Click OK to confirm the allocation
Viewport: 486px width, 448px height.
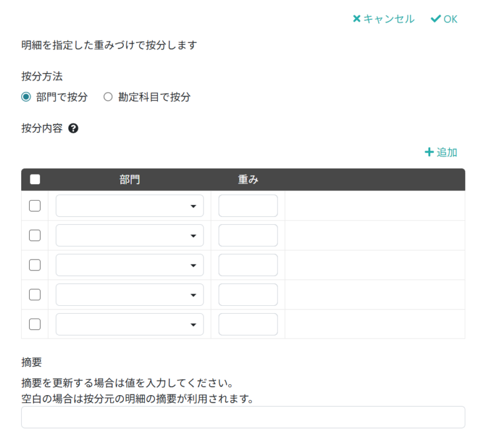(x=448, y=19)
